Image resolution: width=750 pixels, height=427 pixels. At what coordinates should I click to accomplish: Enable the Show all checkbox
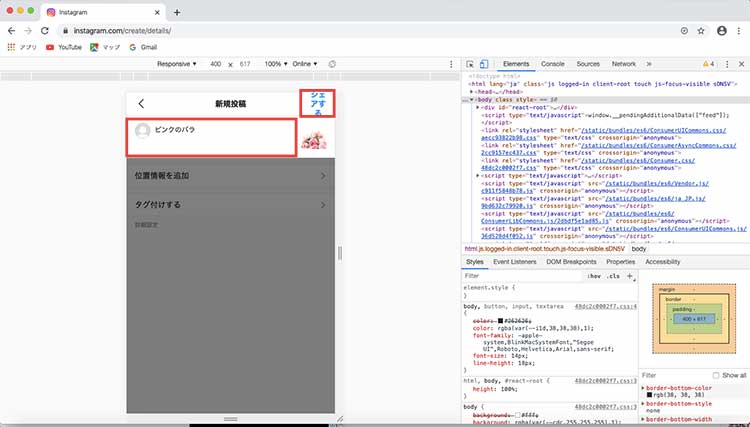tap(716, 375)
